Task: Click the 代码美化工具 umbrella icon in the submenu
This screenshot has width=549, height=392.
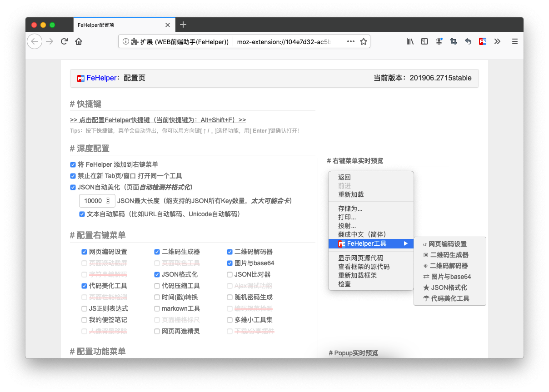Action: [426, 298]
